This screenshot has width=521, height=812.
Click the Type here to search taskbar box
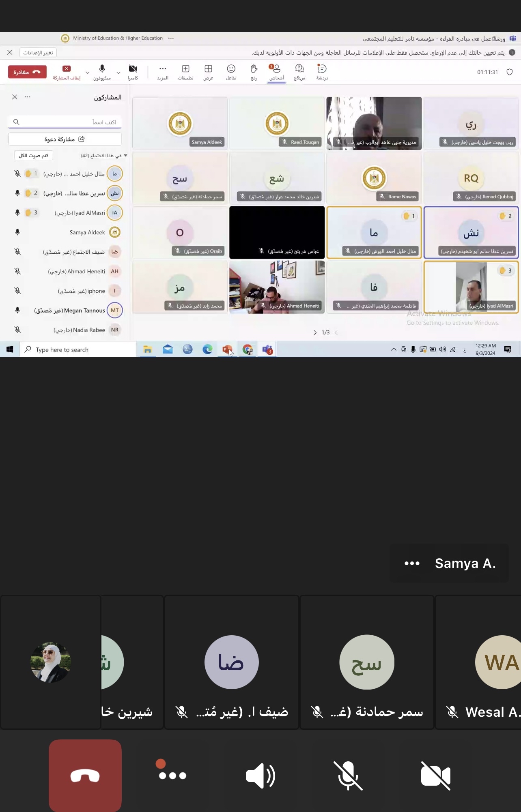[78, 349]
